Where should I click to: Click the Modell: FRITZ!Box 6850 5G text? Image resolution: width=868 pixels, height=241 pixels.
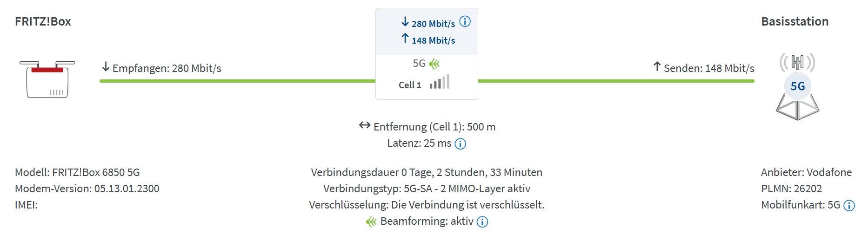pos(77,172)
